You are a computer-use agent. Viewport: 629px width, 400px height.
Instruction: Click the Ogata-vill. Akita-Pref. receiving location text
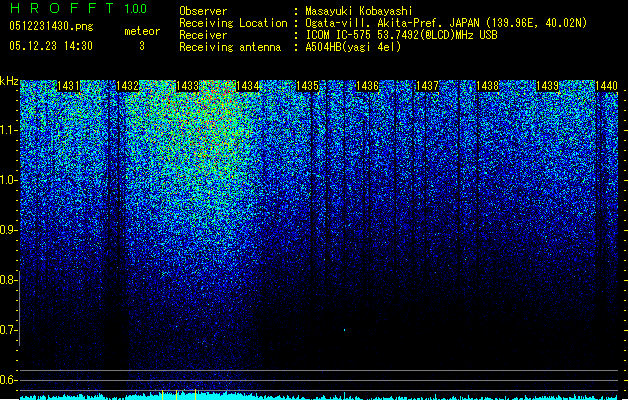[446, 23]
